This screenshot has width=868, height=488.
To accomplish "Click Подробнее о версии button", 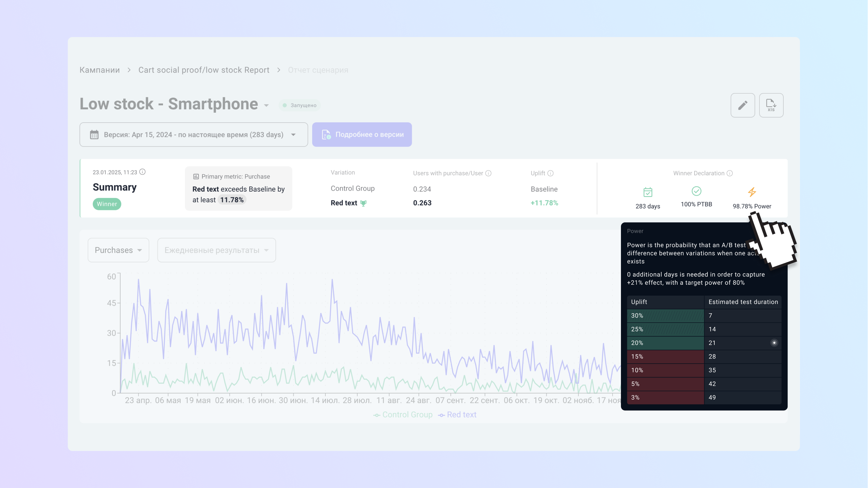I will (x=362, y=134).
